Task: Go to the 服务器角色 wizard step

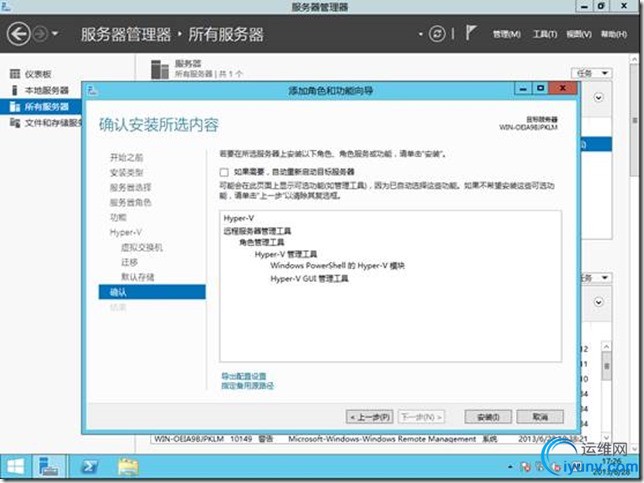Action: (x=131, y=202)
